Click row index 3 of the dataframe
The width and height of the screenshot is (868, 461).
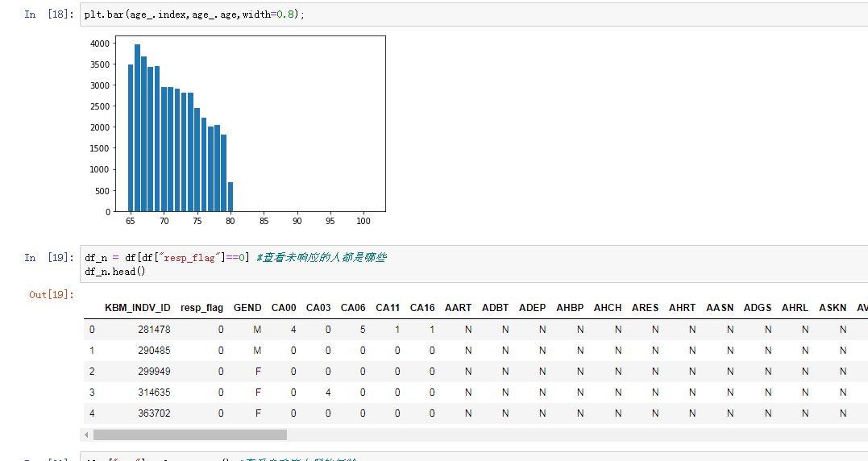[x=92, y=392]
